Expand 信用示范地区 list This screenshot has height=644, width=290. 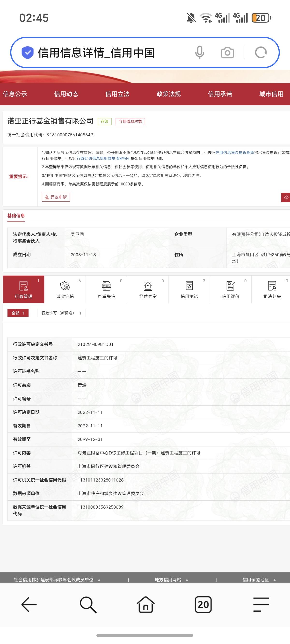point(259,580)
